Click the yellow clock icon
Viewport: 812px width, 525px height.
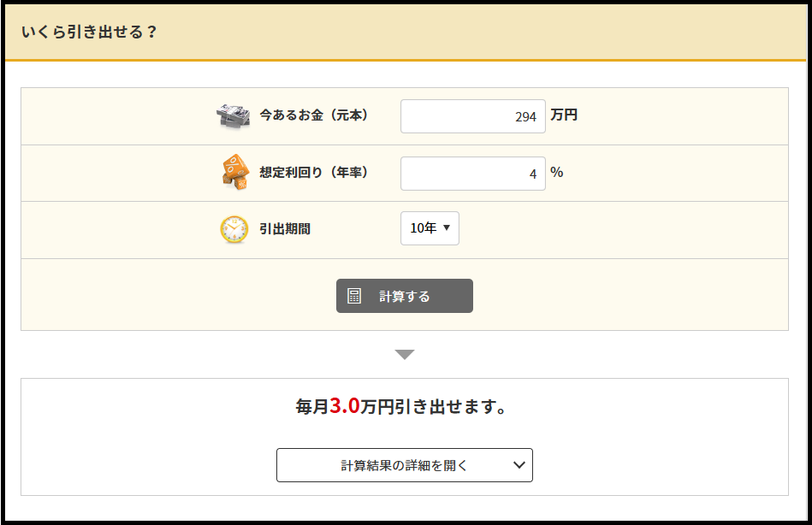click(x=234, y=229)
